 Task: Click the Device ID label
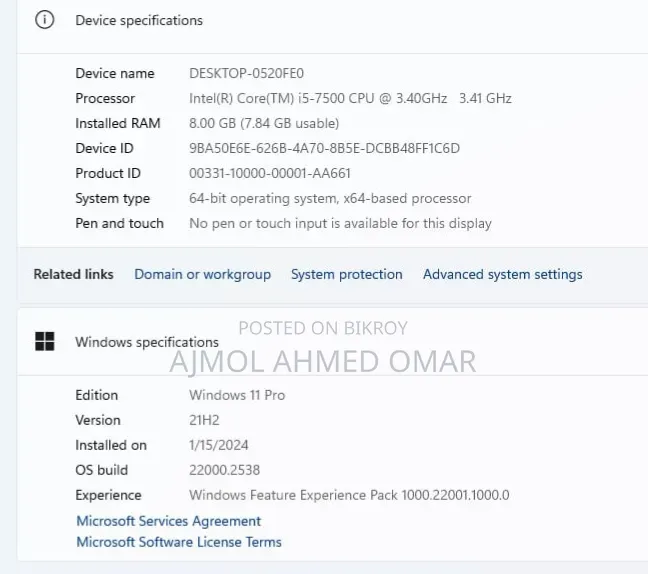pyautogui.click(x=104, y=148)
